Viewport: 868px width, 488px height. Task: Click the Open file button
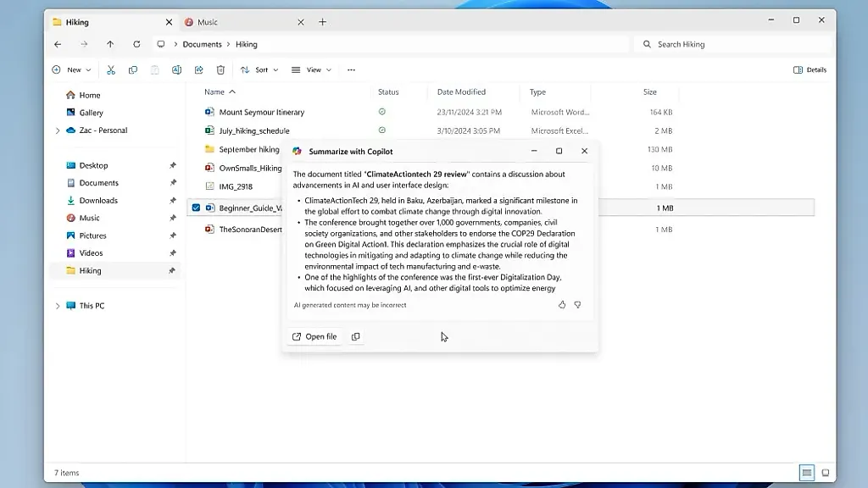[314, 336]
